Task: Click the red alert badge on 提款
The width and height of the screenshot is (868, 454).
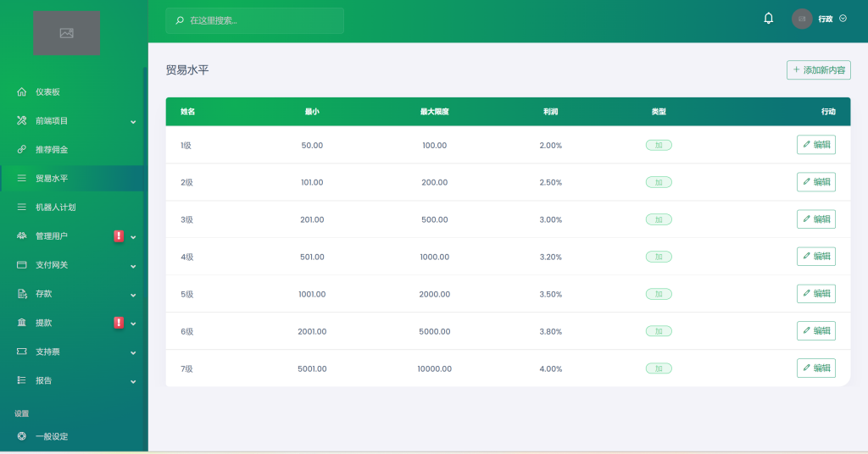Action: click(x=119, y=323)
